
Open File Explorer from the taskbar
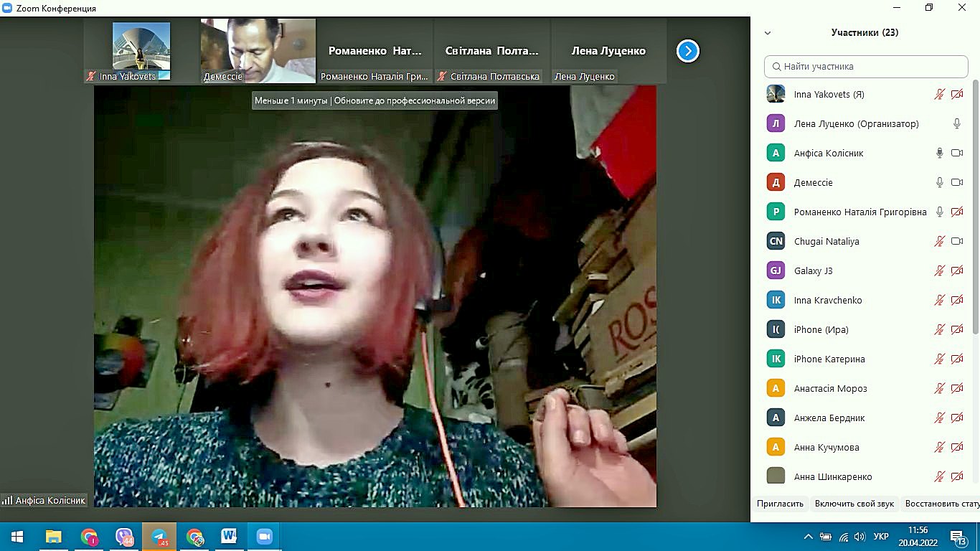tap(54, 536)
